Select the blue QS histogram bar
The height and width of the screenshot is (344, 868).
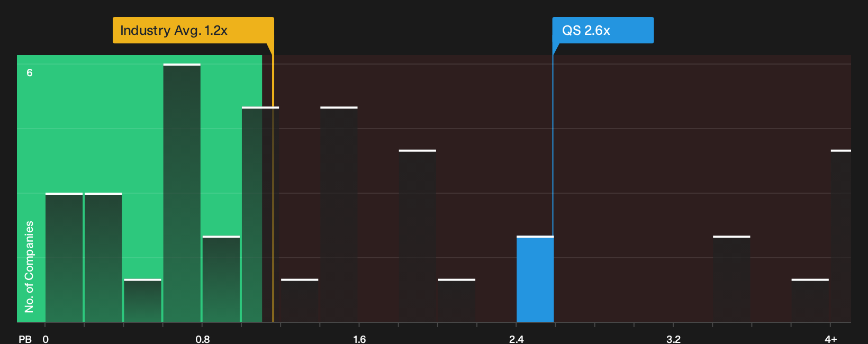(535, 279)
